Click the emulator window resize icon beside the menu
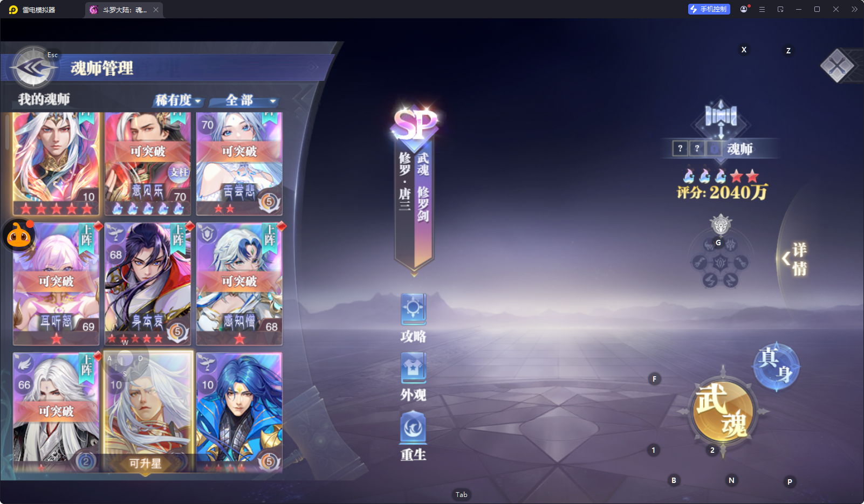This screenshot has height=504, width=864. (780, 9)
